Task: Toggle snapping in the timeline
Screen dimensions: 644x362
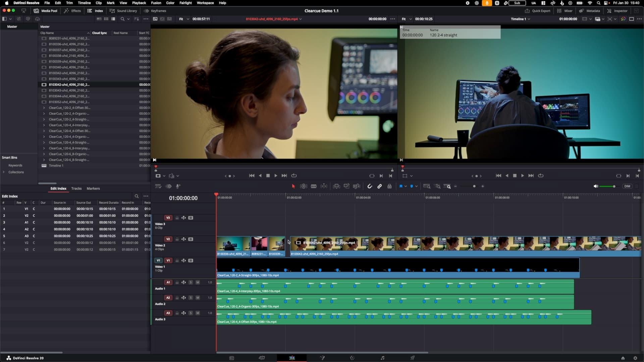Action: pyautogui.click(x=370, y=186)
